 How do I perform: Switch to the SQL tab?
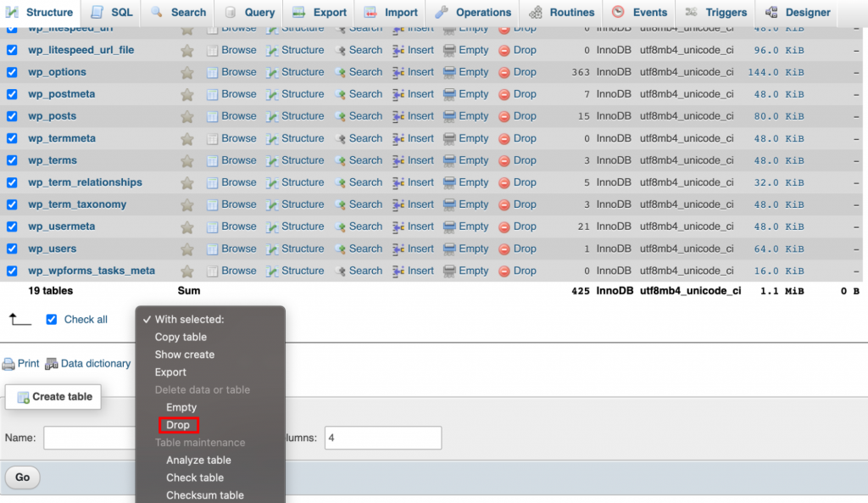(111, 12)
